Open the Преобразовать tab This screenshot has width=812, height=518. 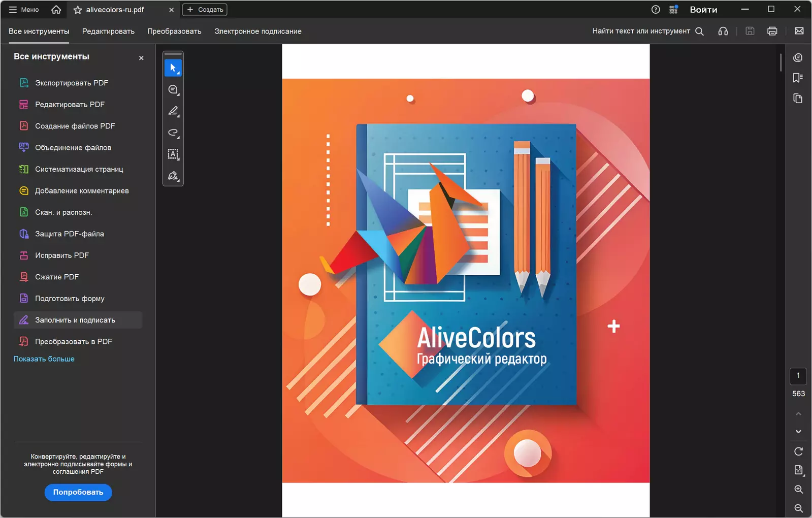click(x=174, y=31)
